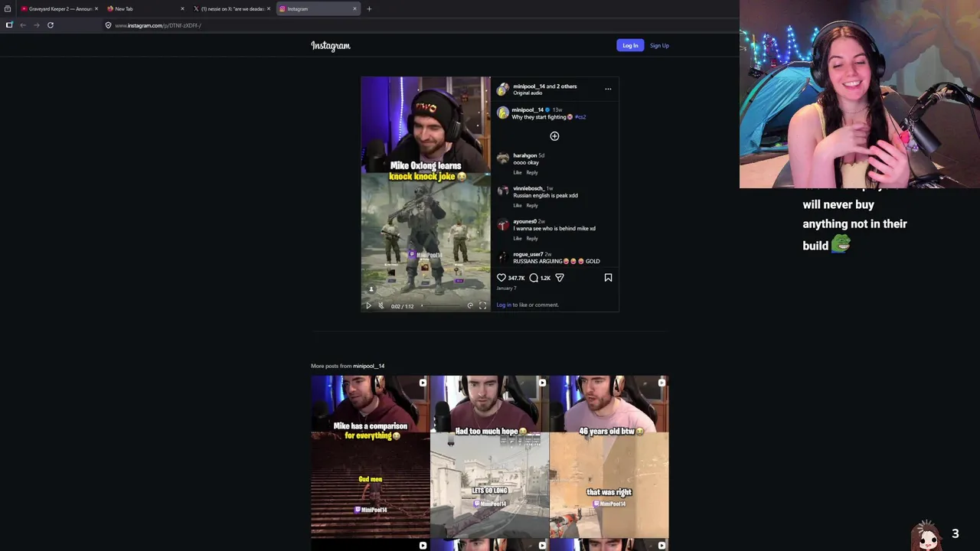980x551 pixels.
Task: Click the Instagram logo
Action: (x=331, y=46)
